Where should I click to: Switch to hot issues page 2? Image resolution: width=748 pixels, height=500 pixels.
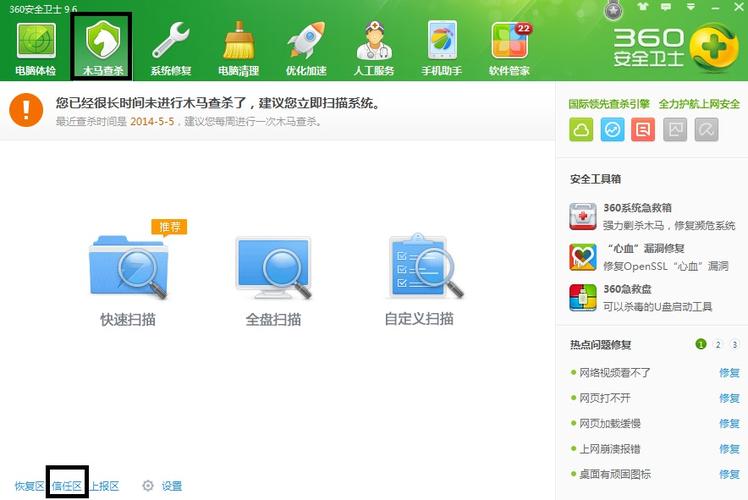718,344
